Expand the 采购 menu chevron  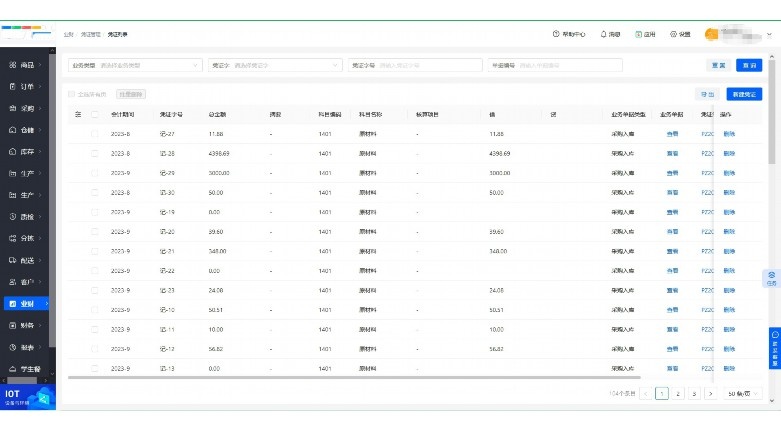click(x=40, y=108)
